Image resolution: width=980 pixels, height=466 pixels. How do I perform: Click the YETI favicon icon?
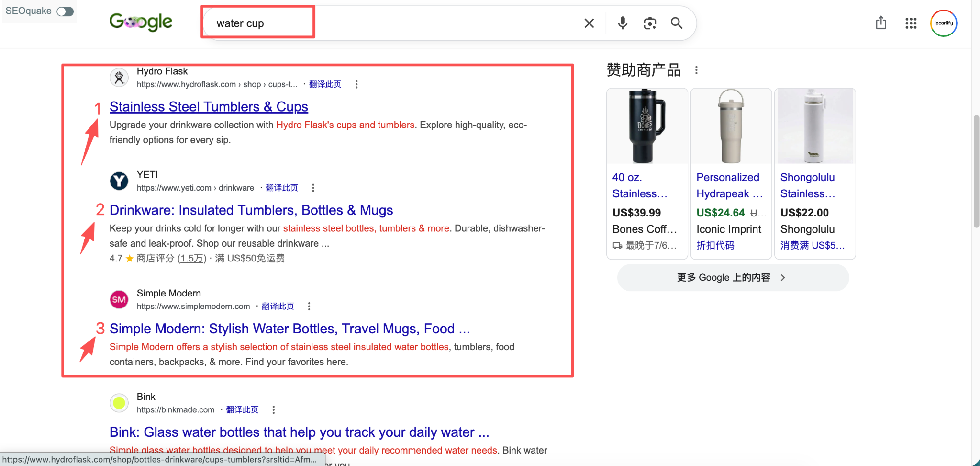[119, 181]
